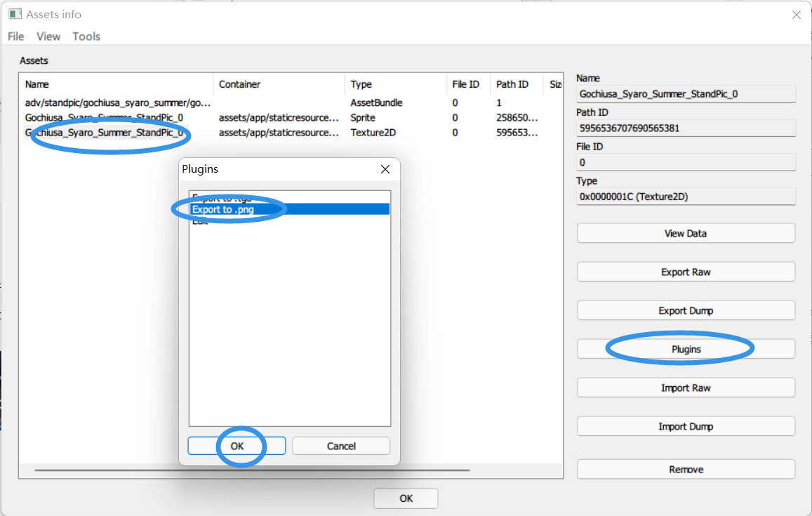The image size is (812, 516).
Task: Cancel the Plugins dialog
Action: 341,446
